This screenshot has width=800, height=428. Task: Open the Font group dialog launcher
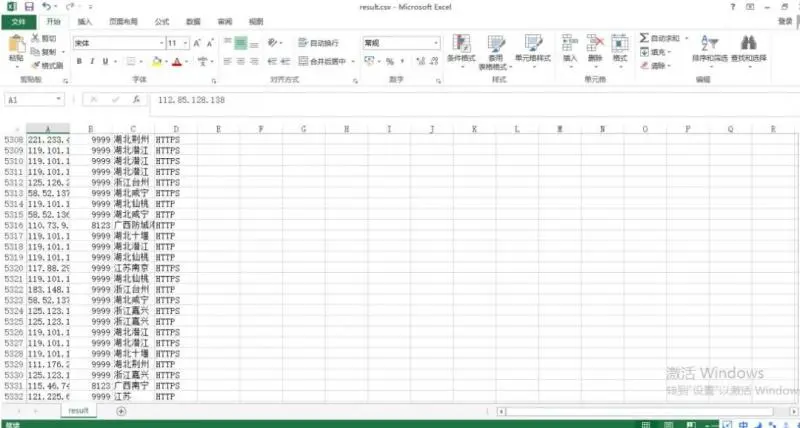[214, 81]
